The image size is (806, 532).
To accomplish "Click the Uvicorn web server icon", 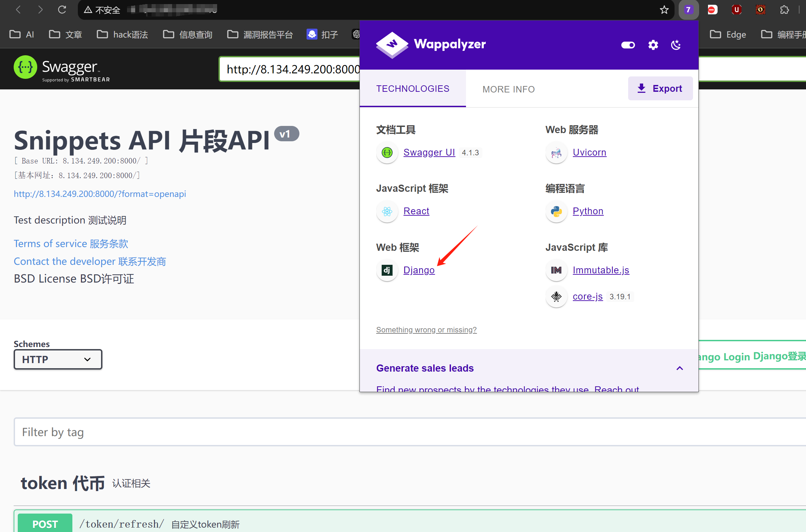I will [556, 153].
